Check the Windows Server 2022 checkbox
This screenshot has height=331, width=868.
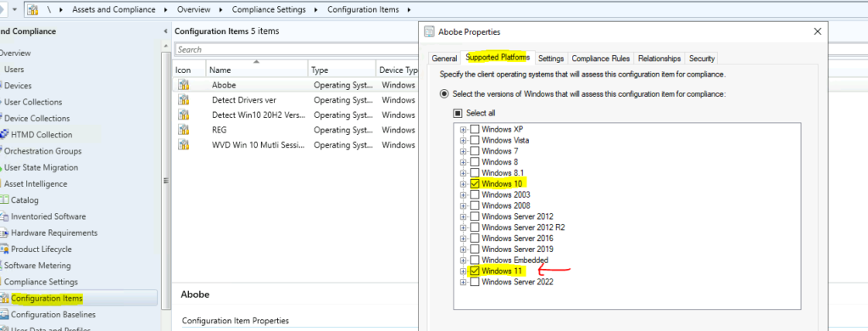click(475, 283)
